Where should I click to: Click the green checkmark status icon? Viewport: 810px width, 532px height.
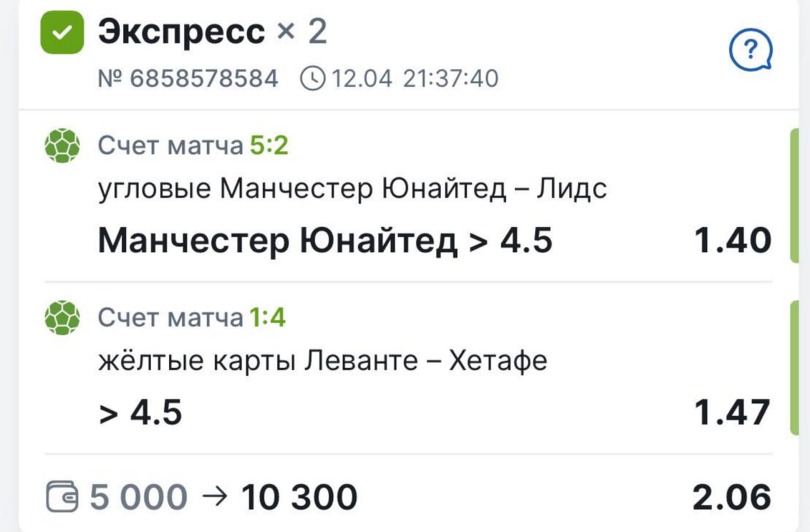pos(62,32)
